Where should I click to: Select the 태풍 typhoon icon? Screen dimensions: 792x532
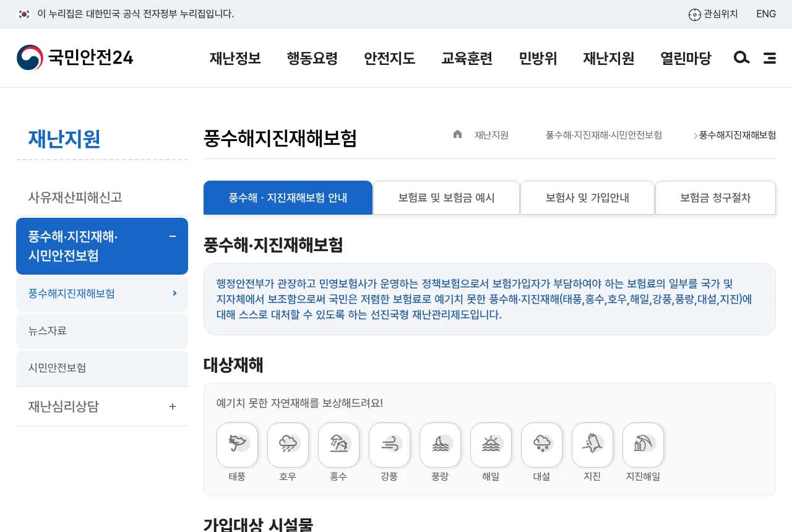tap(237, 445)
